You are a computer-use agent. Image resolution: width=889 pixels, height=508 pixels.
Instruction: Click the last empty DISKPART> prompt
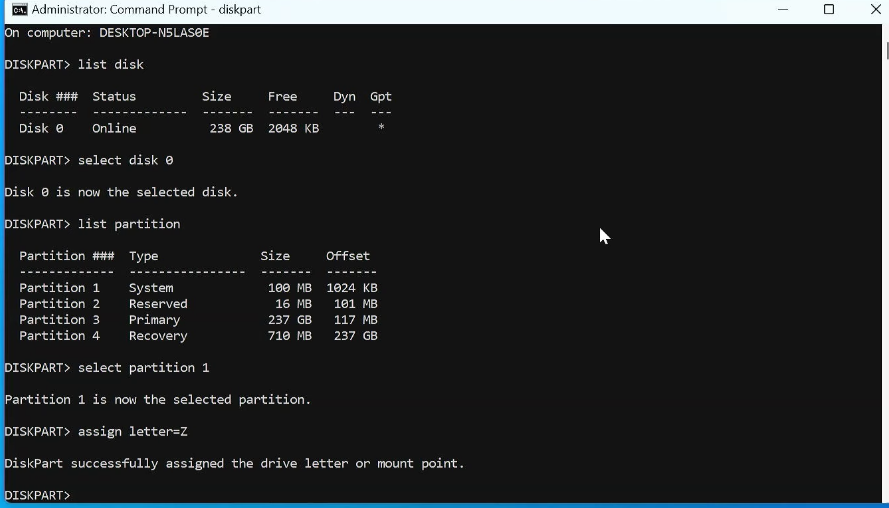pos(37,495)
